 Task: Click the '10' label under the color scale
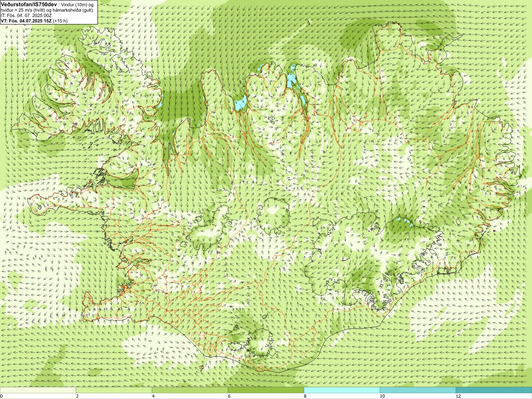[x=382, y=396]
